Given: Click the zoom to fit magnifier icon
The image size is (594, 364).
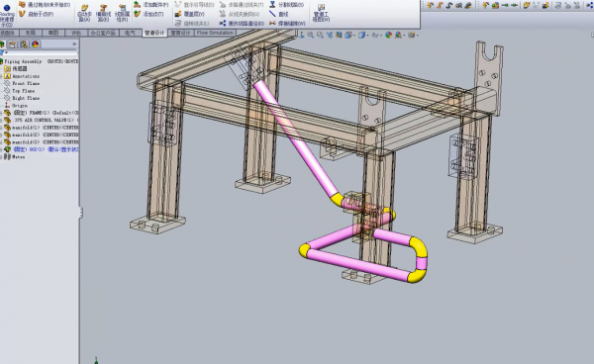Looking at the screenshot, I should [x=311, y=36].
